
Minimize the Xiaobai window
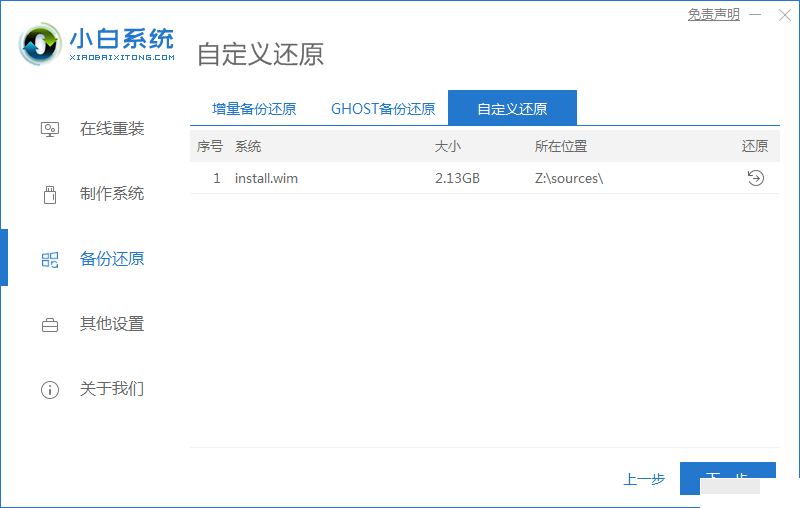[x=755, y=14]
